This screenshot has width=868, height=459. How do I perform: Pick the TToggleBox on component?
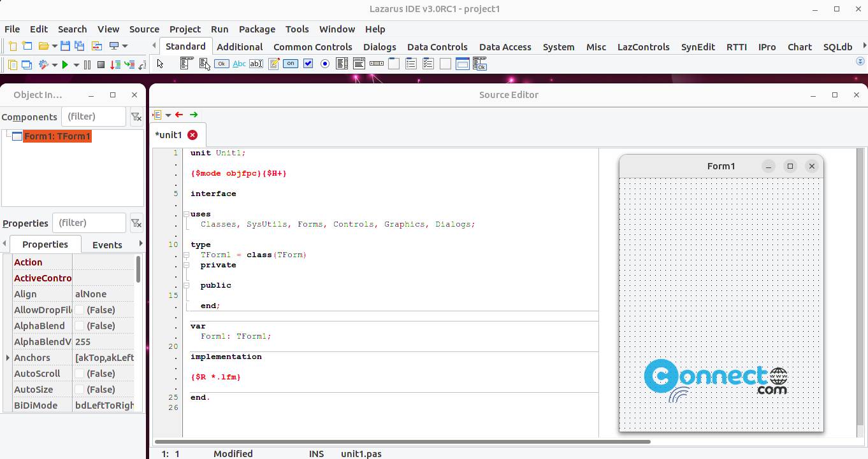291,64
